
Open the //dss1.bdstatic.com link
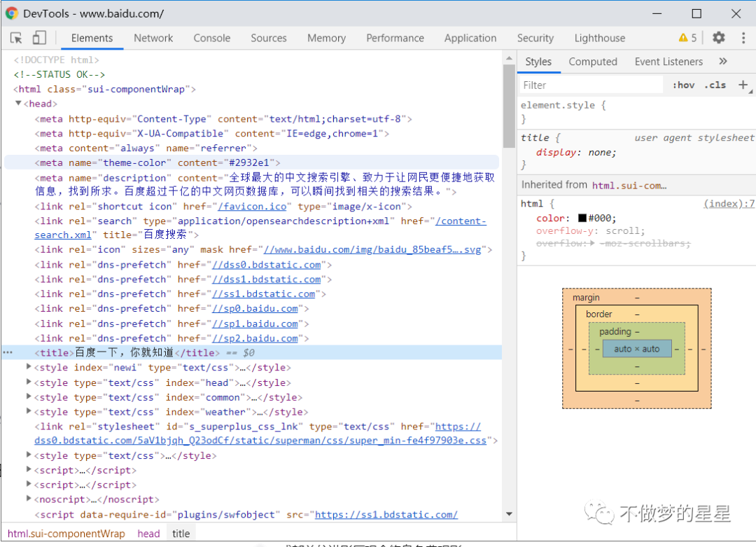[267, 279]
